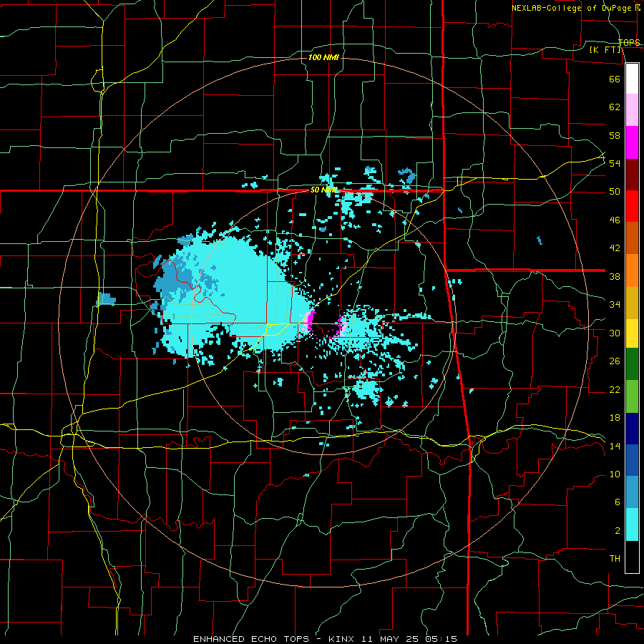Select the 26 legend value

pyautogui.click(x=615, y=361)
